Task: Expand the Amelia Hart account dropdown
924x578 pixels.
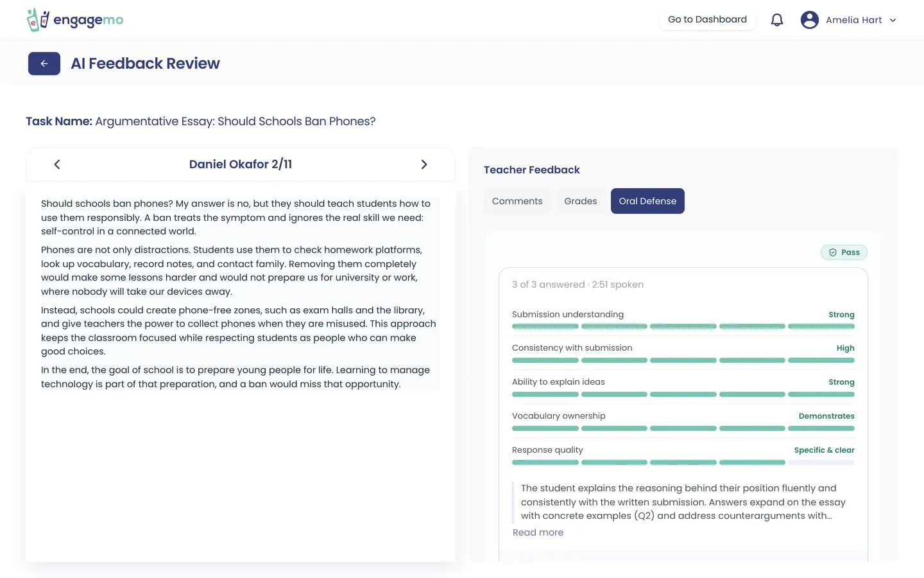Action: (x=893, y=20)
